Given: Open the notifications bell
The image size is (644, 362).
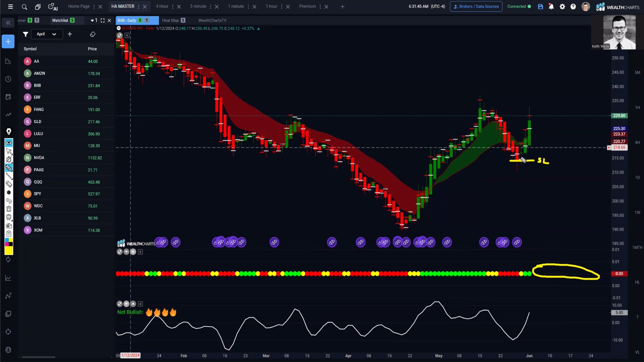Looking at the screenshot, I should point(551,6).
